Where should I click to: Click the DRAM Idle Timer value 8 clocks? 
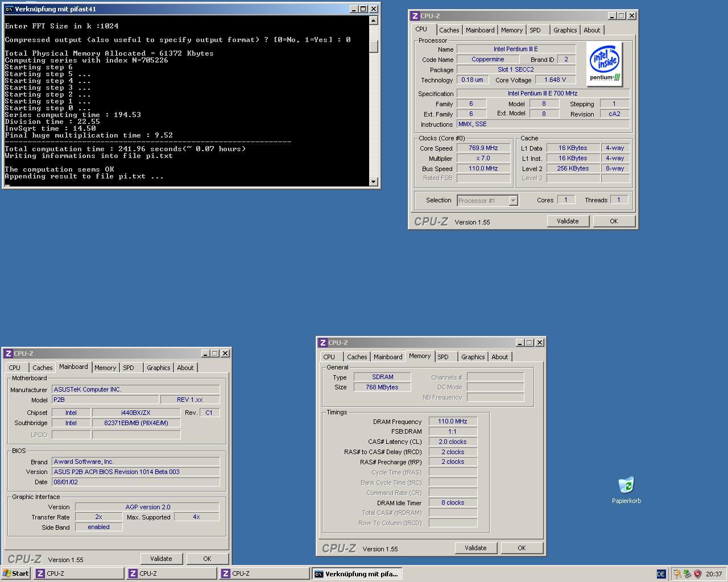(453, 503)
